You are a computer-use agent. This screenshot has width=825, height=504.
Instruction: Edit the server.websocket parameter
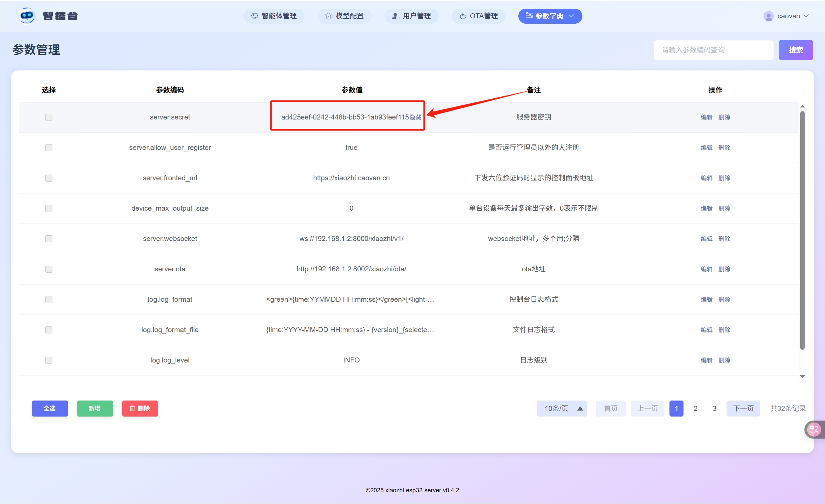[x=707, y=239]
